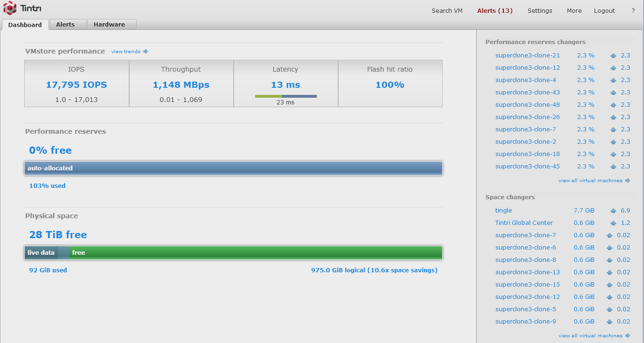The image size is (644, 343).
Task: Open the superclone3-clone-13 VM link
Action: point(528,272)
